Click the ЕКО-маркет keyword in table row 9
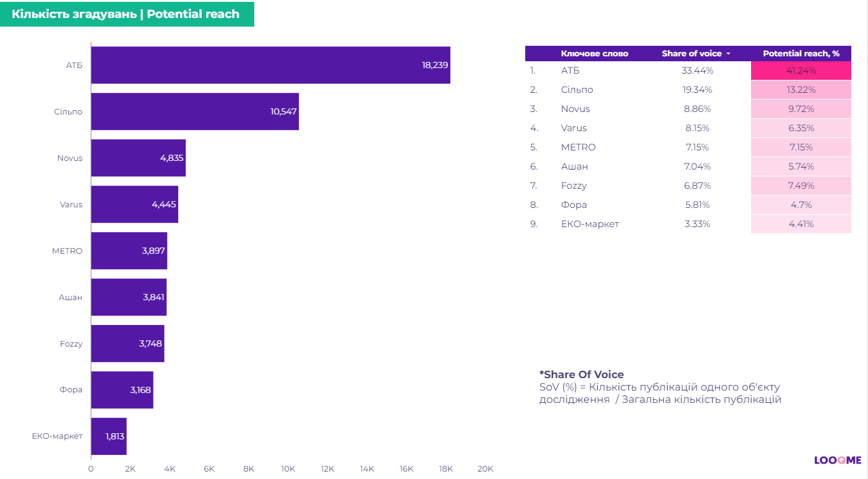Screen dimensions: 868x479 click(x=590, y=224)
